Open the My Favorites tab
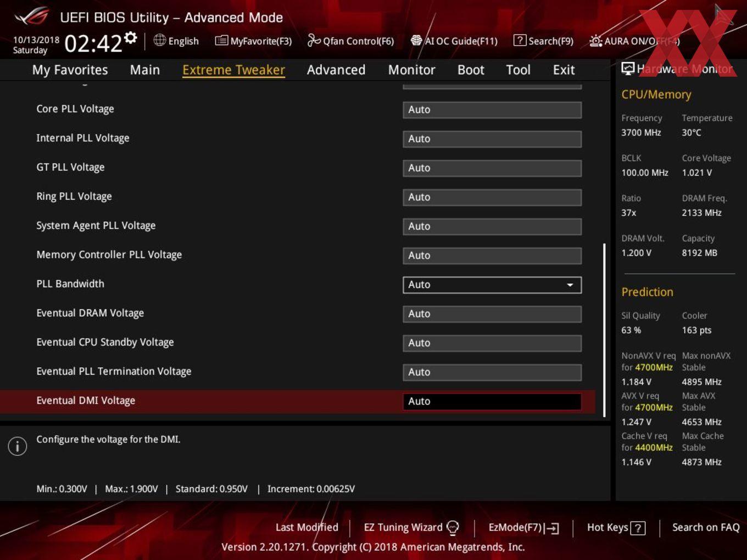747x560 pixels. [x=70, y=70]
